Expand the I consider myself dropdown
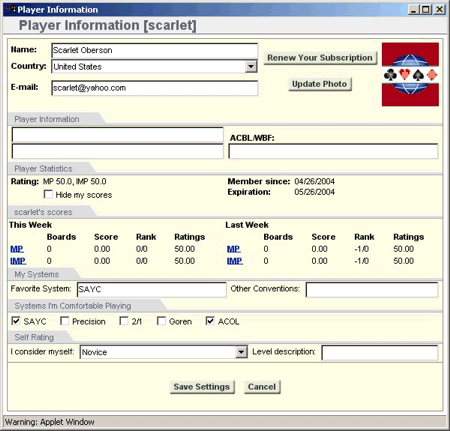 click(x=241, y=352)
